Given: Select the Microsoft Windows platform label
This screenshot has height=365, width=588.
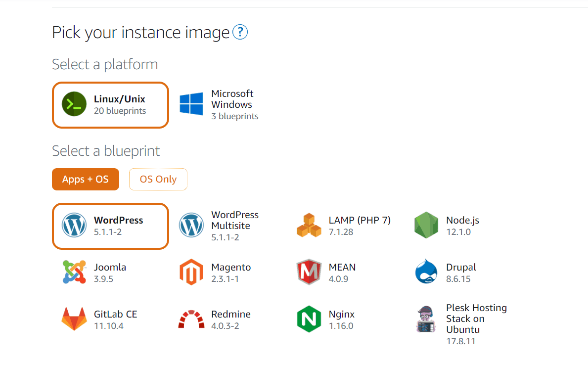Looking at the screenshot, I should (x=232, y=99).
